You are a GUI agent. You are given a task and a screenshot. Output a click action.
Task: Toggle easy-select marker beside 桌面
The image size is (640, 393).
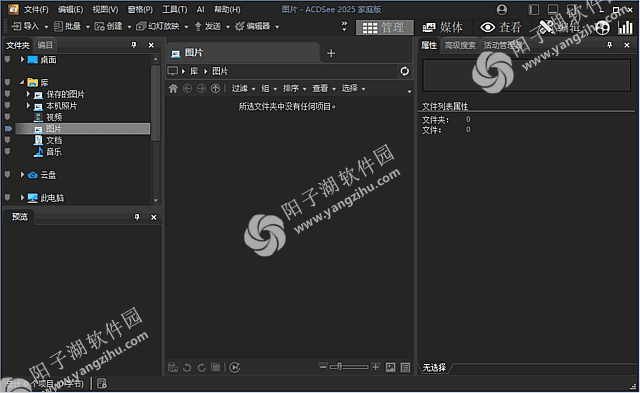(7, 60)
